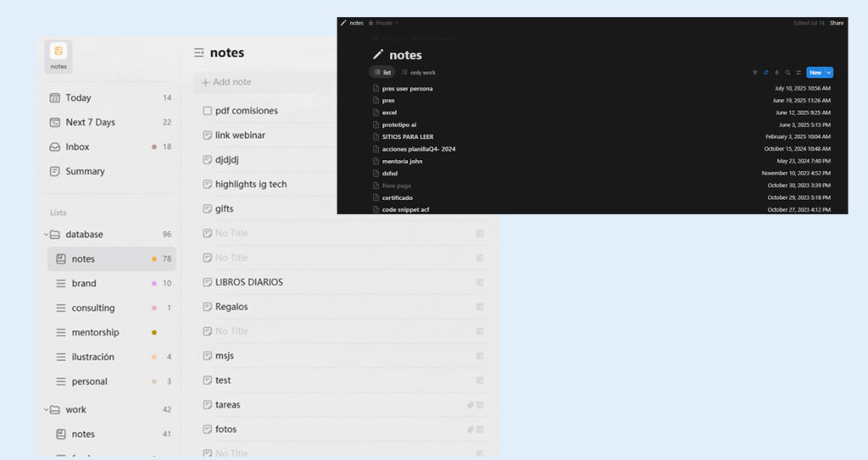Open the SITIOS PARA LEER page
The image size is (868, 460).
tap(408, 136)
